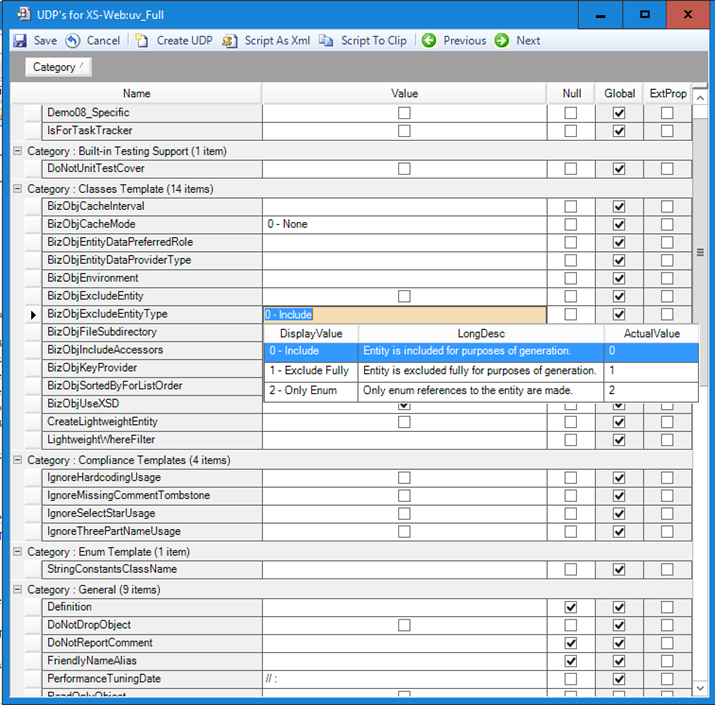The height and width of the screenshot is (705, 715).
Task: Collapse General category group
Action: point(17,590)
